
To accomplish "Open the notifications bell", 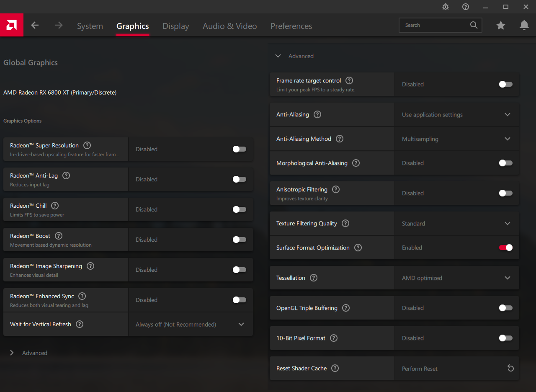I will 524,26.
